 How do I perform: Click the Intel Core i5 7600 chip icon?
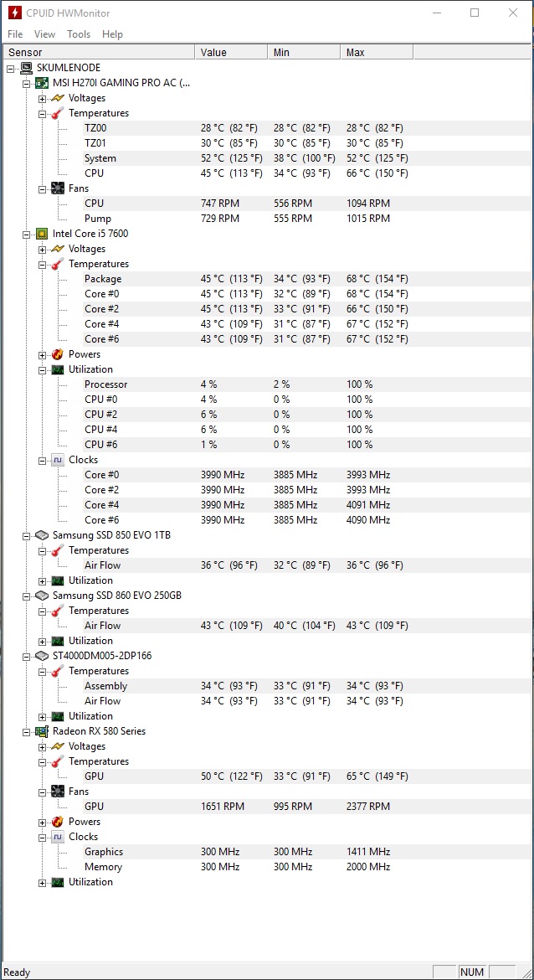(42, 234)
